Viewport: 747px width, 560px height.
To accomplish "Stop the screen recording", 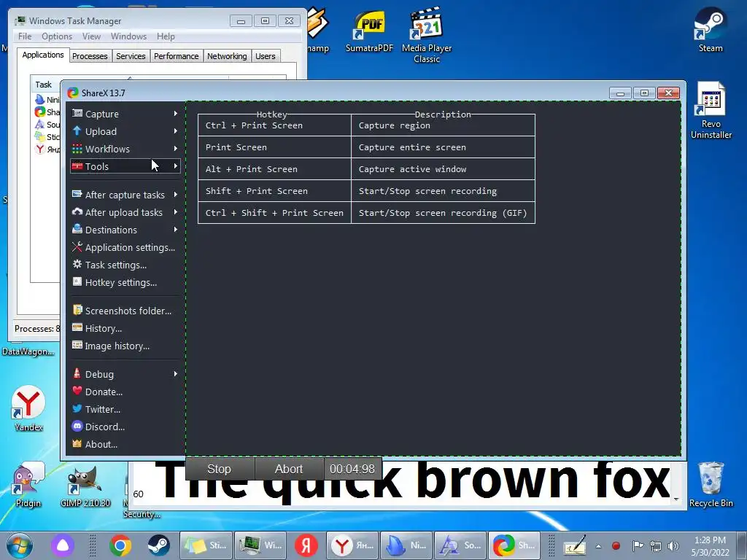I will click(x=219, y=469).
